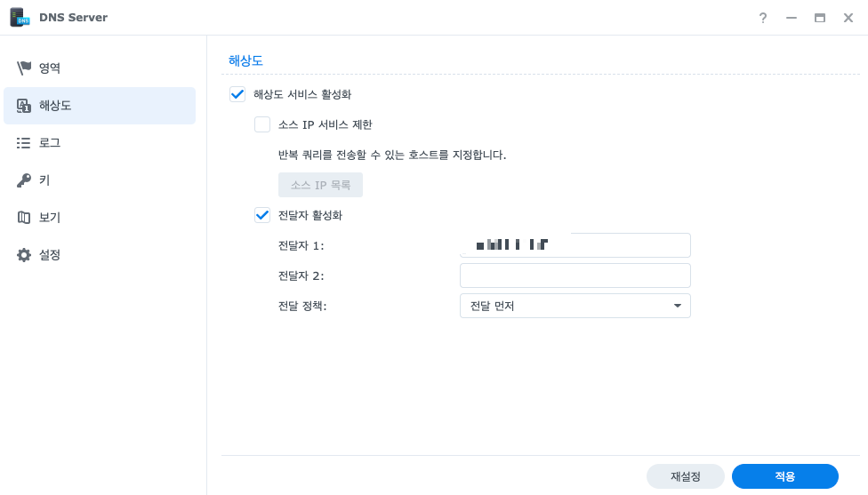The width and height of the screenshot is (868, 495).
Task: Click the 보기 map icon
Action: pyautogui.click(x=24, y=218)
